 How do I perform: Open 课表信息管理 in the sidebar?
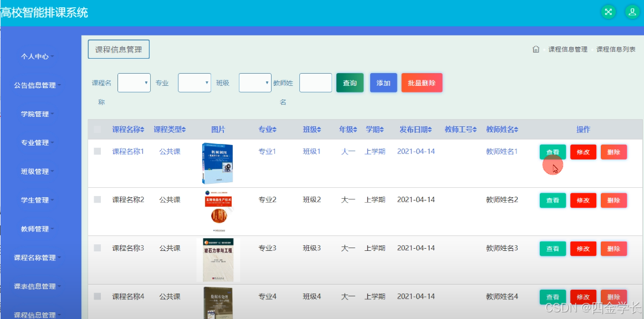point(37,286)
